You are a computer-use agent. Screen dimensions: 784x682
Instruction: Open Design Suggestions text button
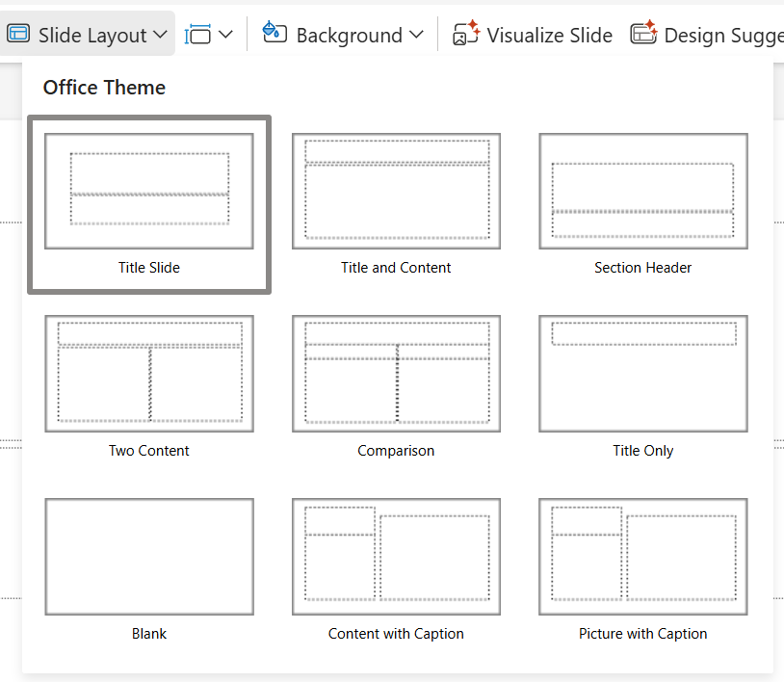[x=724, y=36]
